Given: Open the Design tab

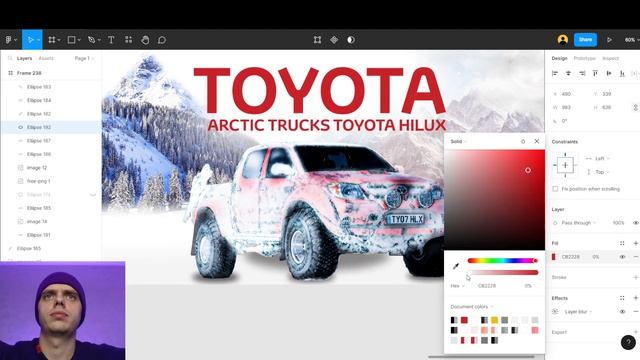Looking at the screenshot, I should coord(560,58).
